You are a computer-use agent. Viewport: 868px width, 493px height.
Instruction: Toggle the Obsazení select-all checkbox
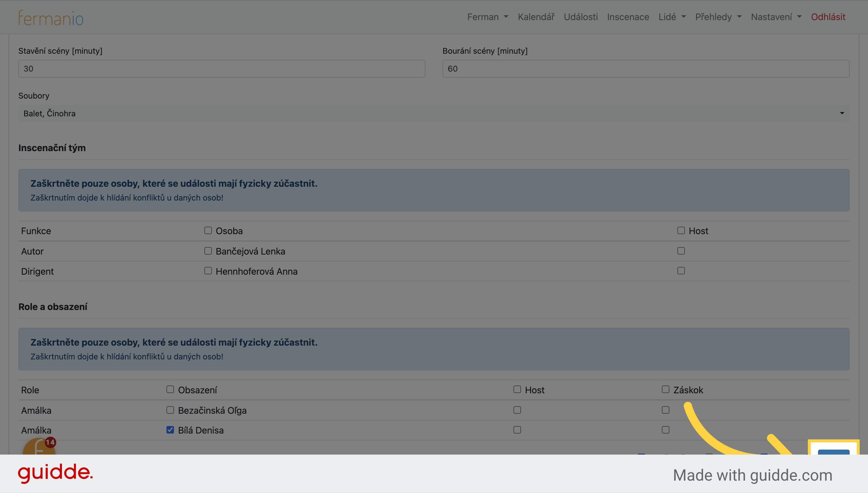tap(170, 389)
